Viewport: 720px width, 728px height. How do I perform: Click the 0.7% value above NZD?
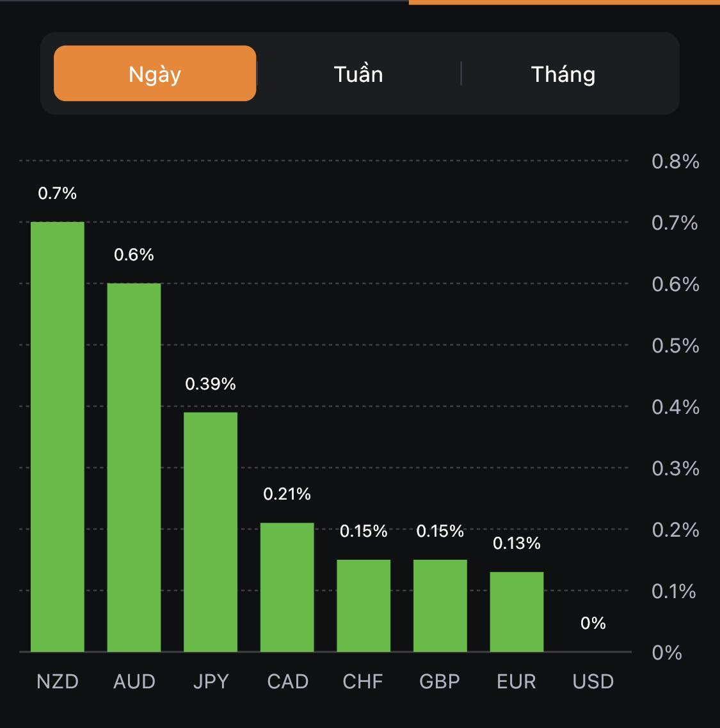point(58,193)
